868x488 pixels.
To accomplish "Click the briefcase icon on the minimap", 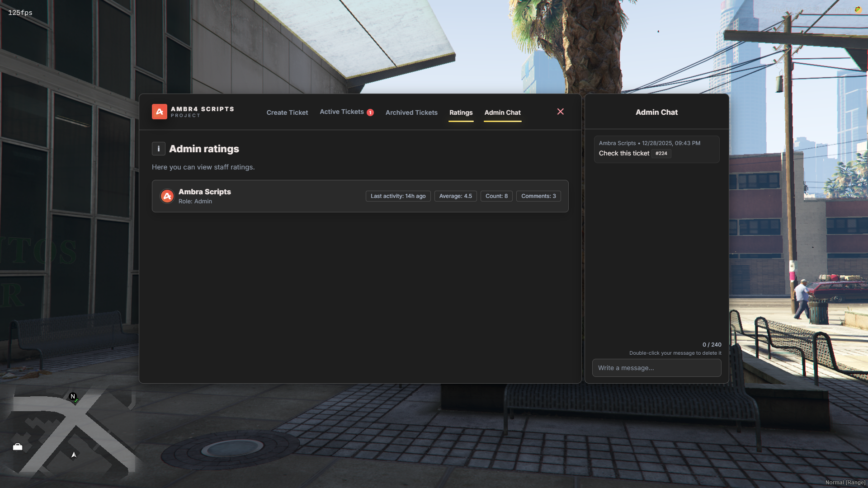I will pos(18,447).
